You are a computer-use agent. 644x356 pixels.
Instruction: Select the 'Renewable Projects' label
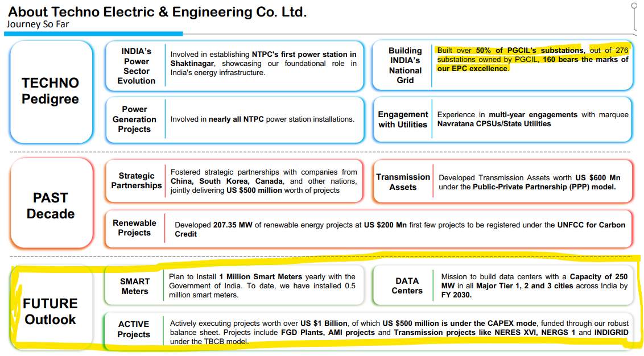point(134,227)
